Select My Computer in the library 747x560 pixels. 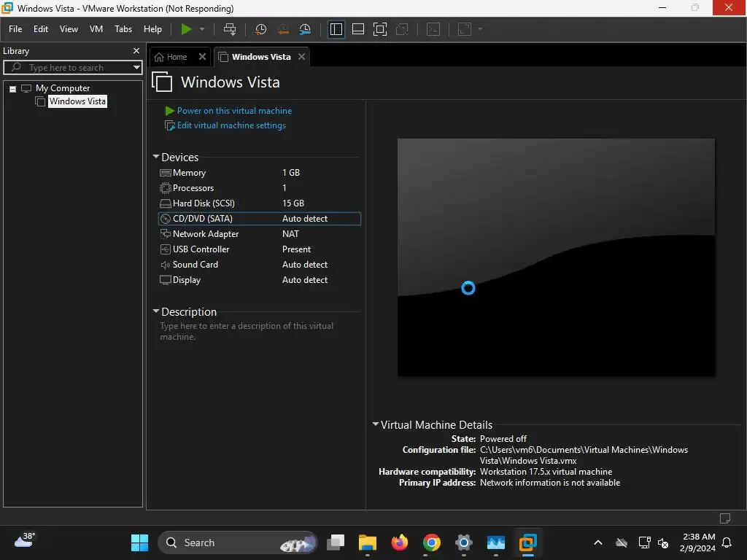(63, 88)
